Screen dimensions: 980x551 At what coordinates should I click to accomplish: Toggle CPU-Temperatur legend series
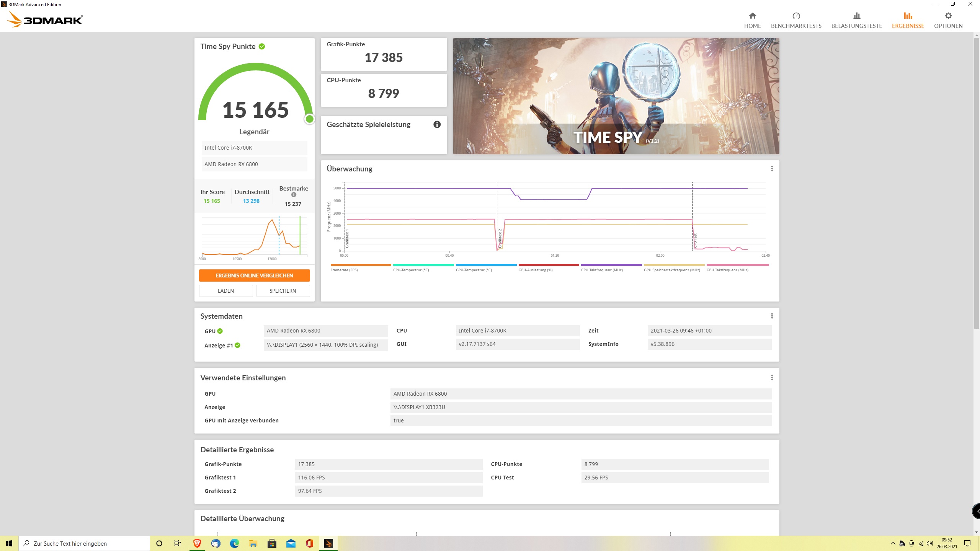coord(411,270)
